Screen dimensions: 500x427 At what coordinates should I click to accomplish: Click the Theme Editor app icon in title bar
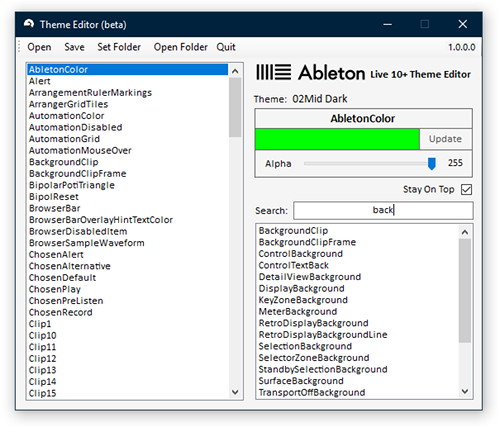pos(29,24)
